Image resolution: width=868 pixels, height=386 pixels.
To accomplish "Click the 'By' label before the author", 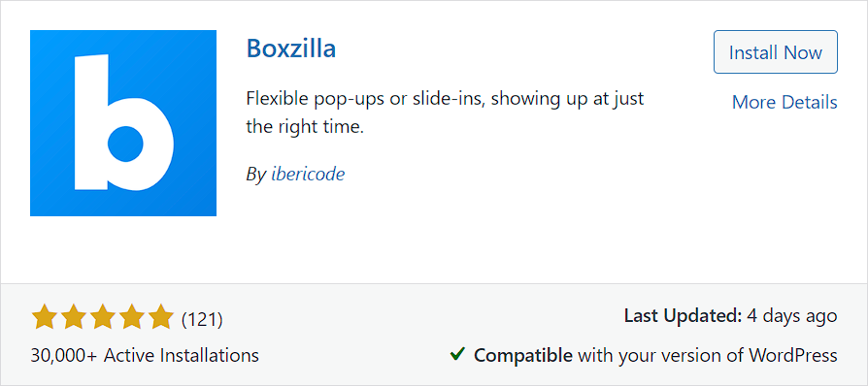I will coord(256,175).
